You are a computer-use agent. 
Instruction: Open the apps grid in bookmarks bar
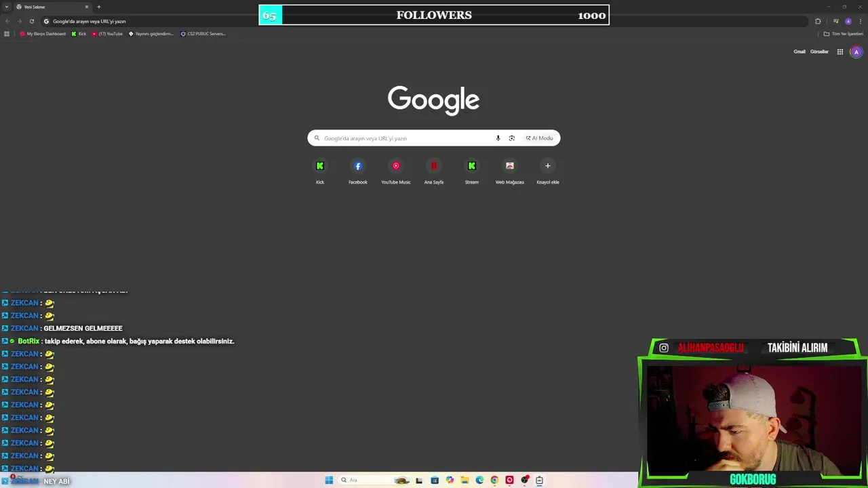tap(7, 33)
